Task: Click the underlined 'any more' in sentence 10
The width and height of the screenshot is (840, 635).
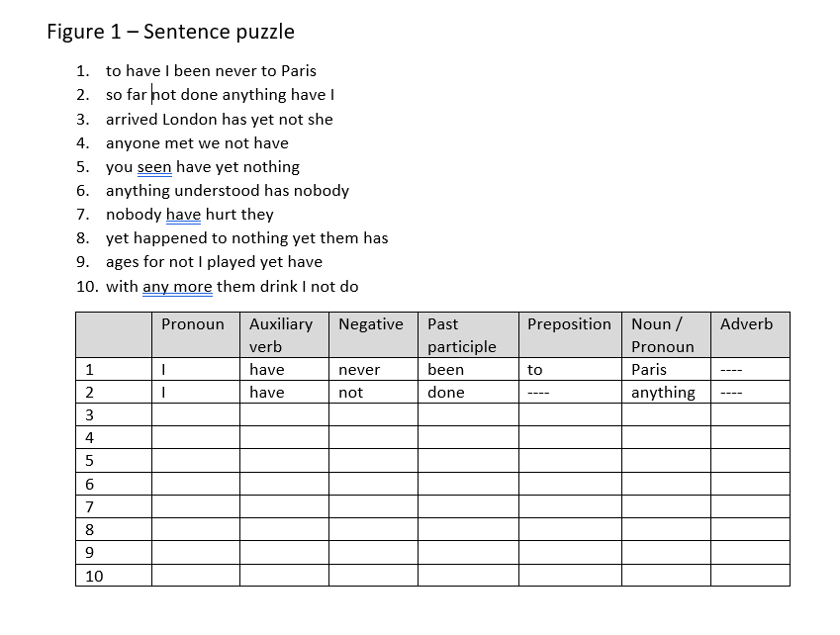Action: tap(177, 287)
